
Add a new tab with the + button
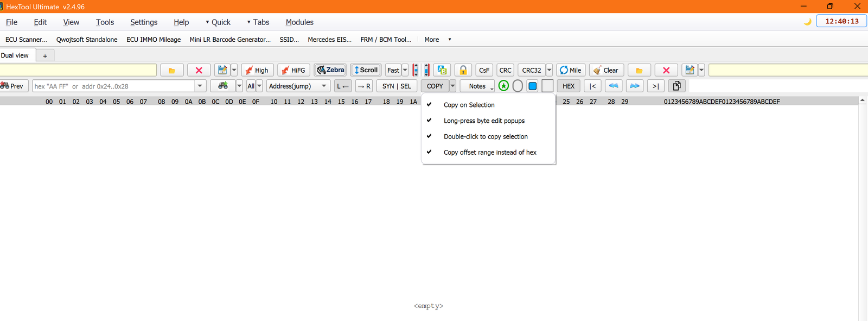pyautogui.click(x=45, y=56)
